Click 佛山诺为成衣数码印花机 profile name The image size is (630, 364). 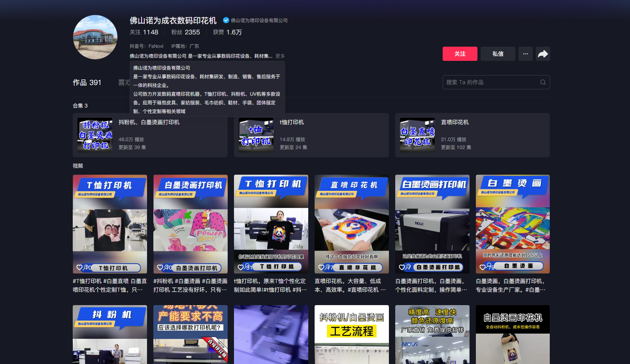[x=173, y=21]
